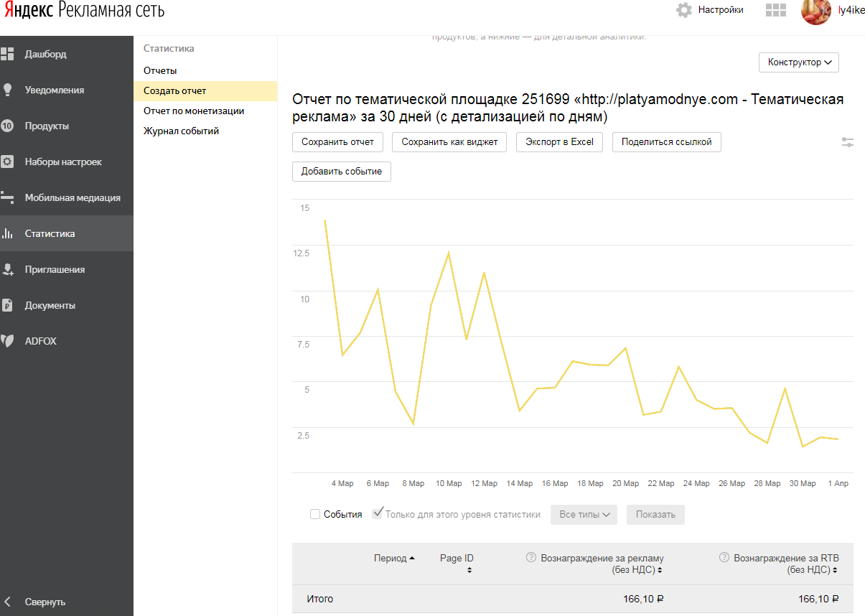This screenshot has width=865, height=616.
Task: Enable the Events checkbox
Action: [315, 514]
